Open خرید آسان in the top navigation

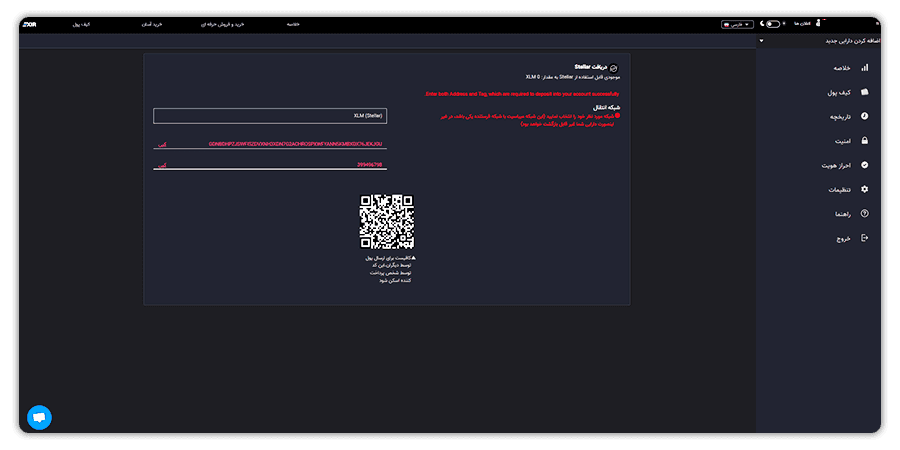coord(152,25)
